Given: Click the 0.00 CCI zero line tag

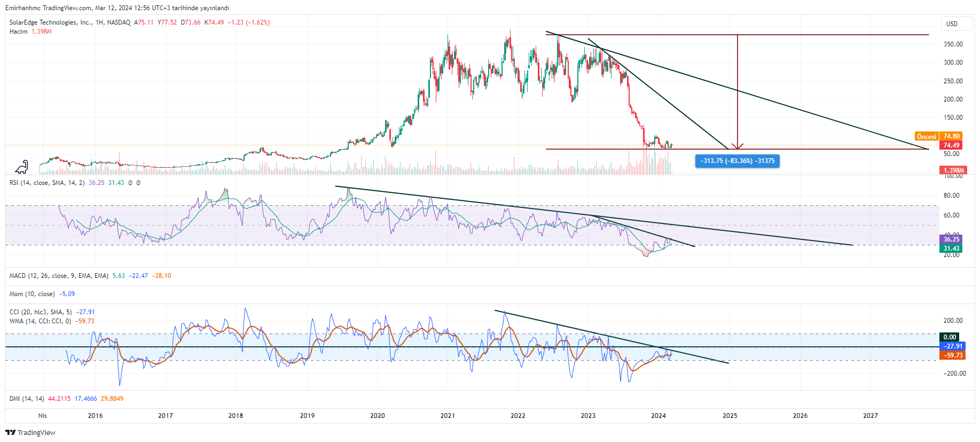Looking at the screenshot, I should tap(950, 337).
